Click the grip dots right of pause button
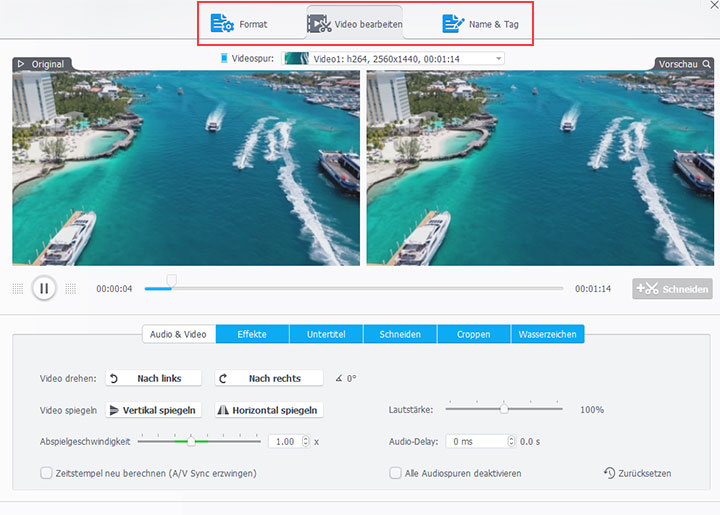Image resolution: width=720 pixels, height=515 pixels. pos(70,289)
